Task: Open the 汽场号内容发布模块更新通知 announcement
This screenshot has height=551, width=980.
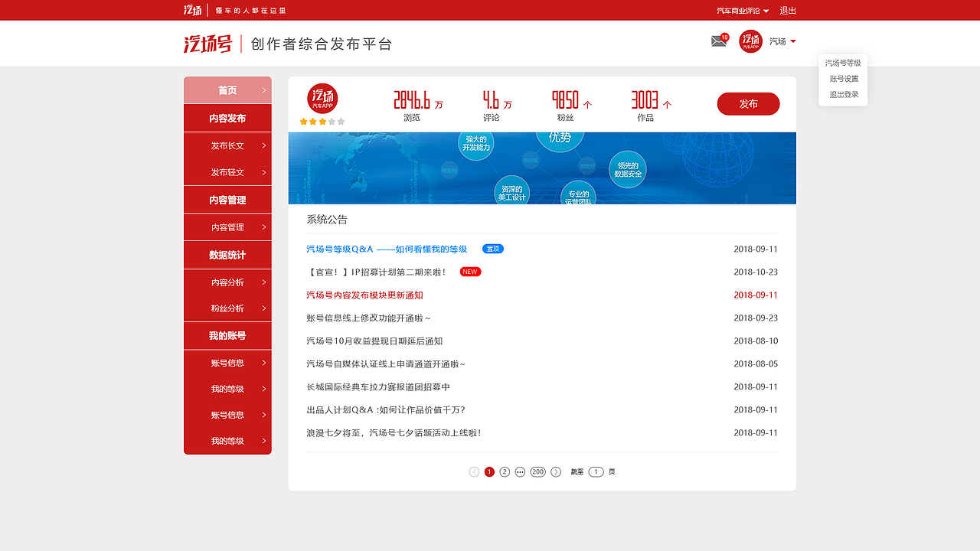Action: pyautogui.click(x=364, y=295)
